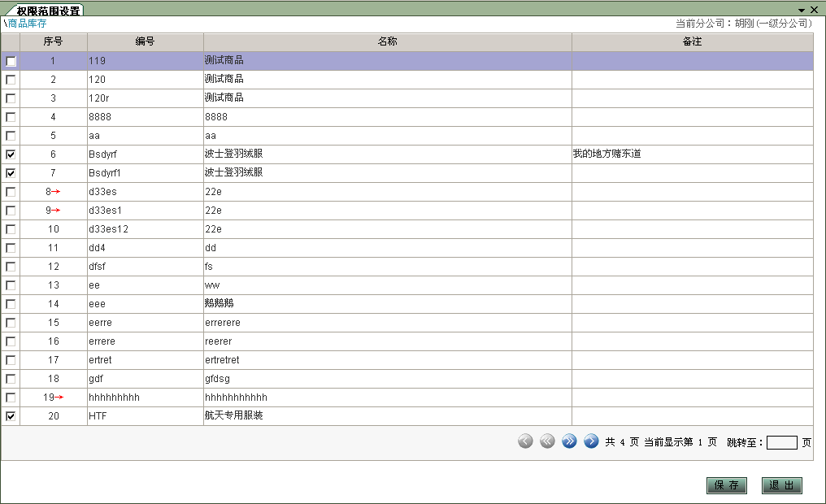Click the red arrow beside row 19
The height and width of the screenshot is (504, 826).
coord(59,398)
